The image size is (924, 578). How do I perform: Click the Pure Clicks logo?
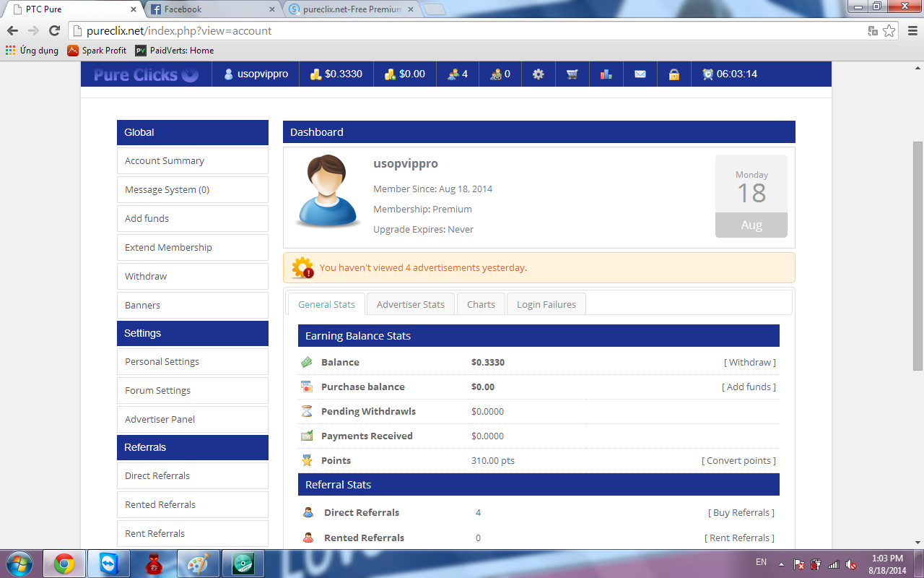pos(146,74)
